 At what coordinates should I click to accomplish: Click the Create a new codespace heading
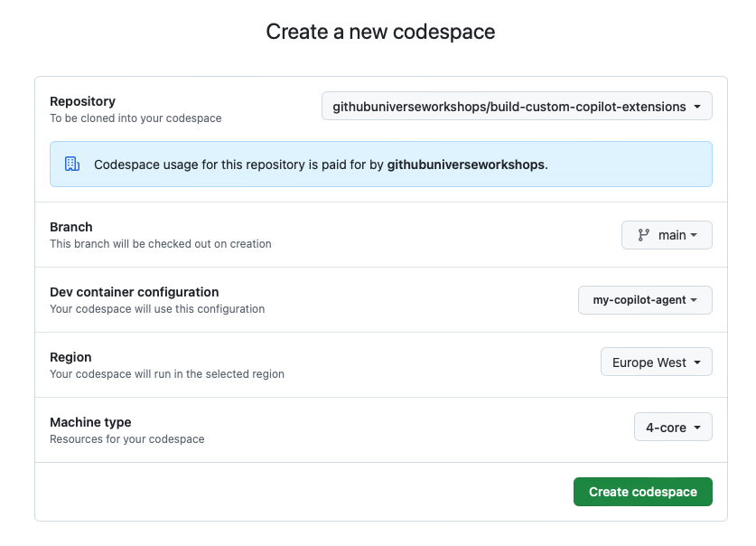(x=380, y=32)
